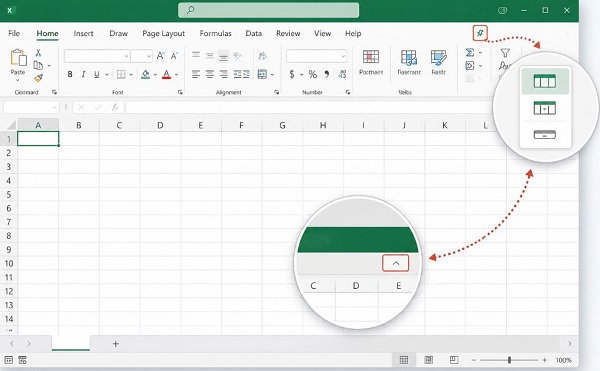
Task: Toggle middle vertical alignment
Action: tap(210, 56)
